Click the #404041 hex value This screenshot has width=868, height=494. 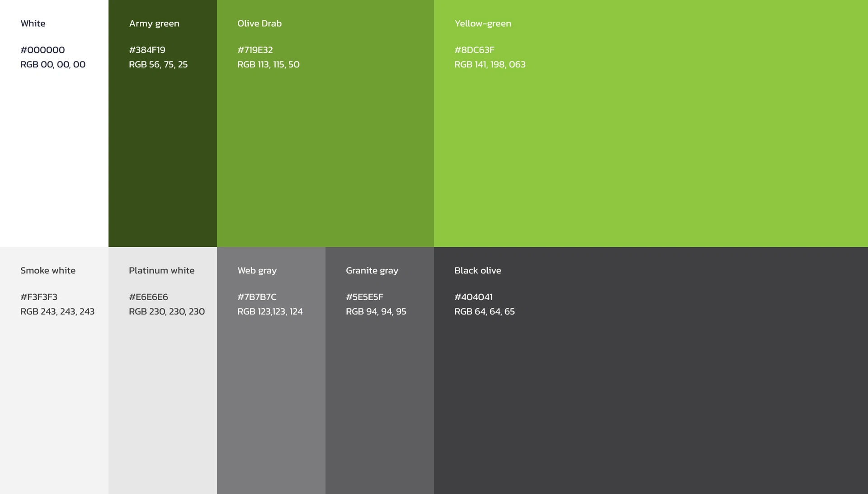point(473,297)
